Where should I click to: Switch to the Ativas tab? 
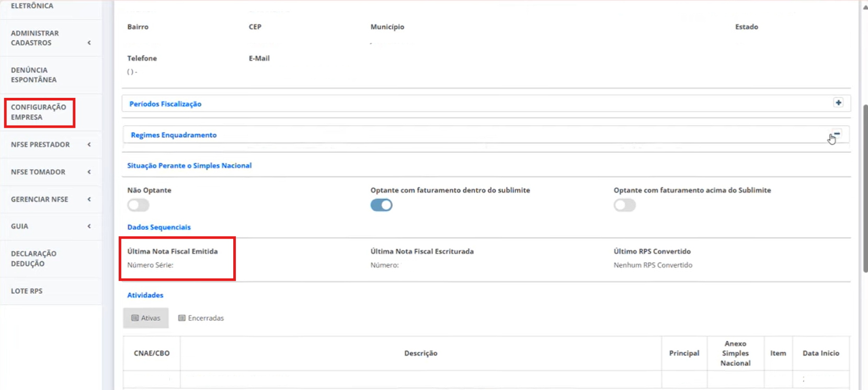146,318
